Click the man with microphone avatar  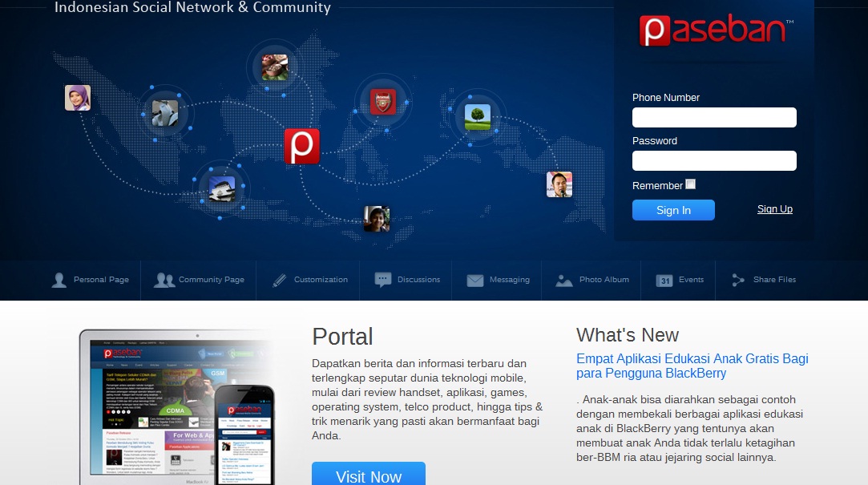559,184
